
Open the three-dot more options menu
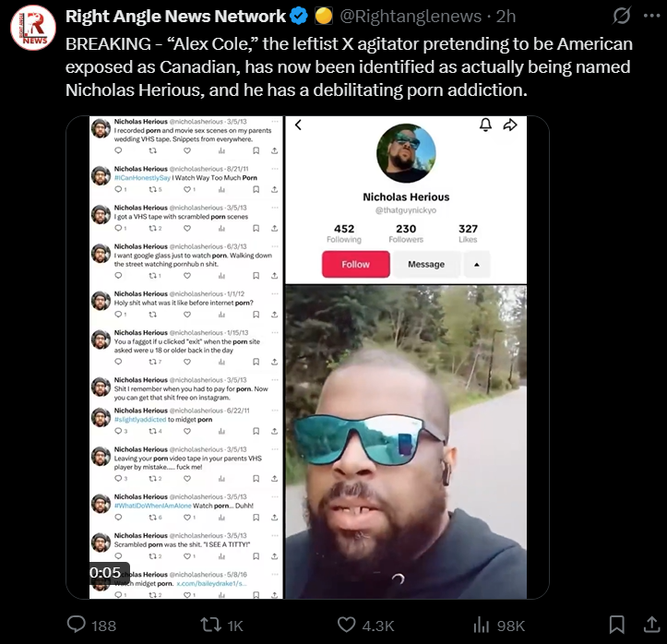(651, 17)
